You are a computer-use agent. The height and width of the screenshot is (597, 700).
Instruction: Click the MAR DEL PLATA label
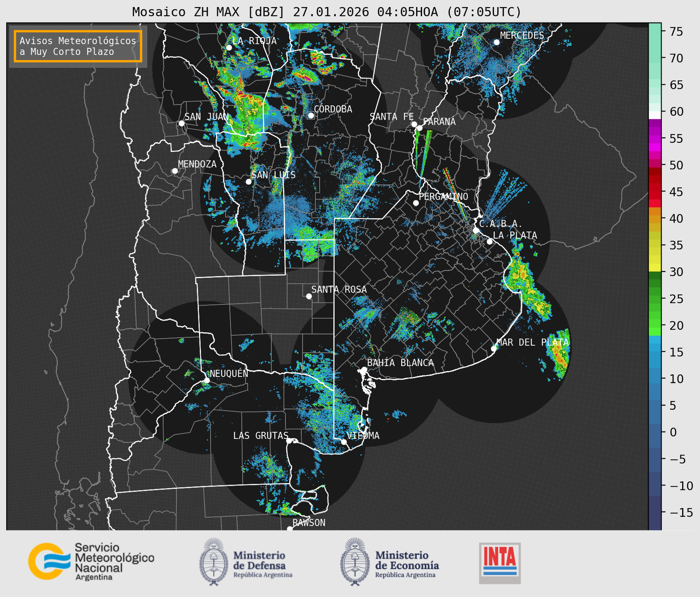(x=532, y=342)
